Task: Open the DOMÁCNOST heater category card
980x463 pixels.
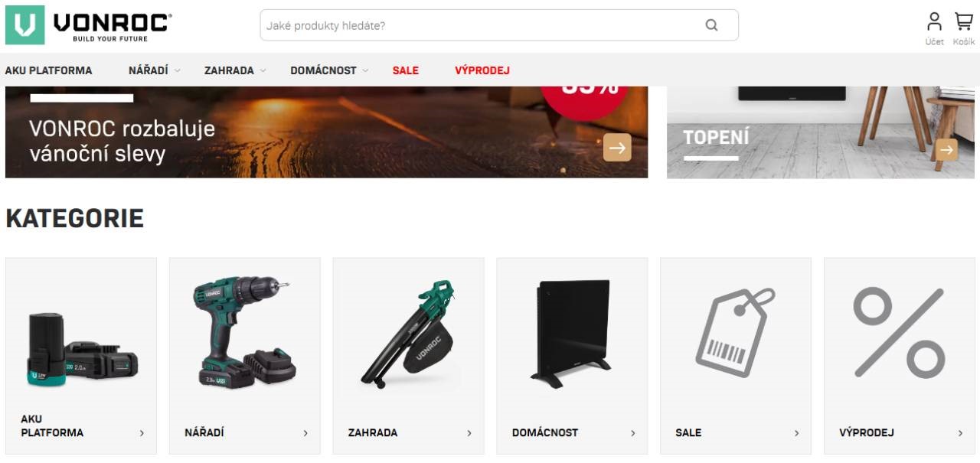Action: (x=573, y=356)
